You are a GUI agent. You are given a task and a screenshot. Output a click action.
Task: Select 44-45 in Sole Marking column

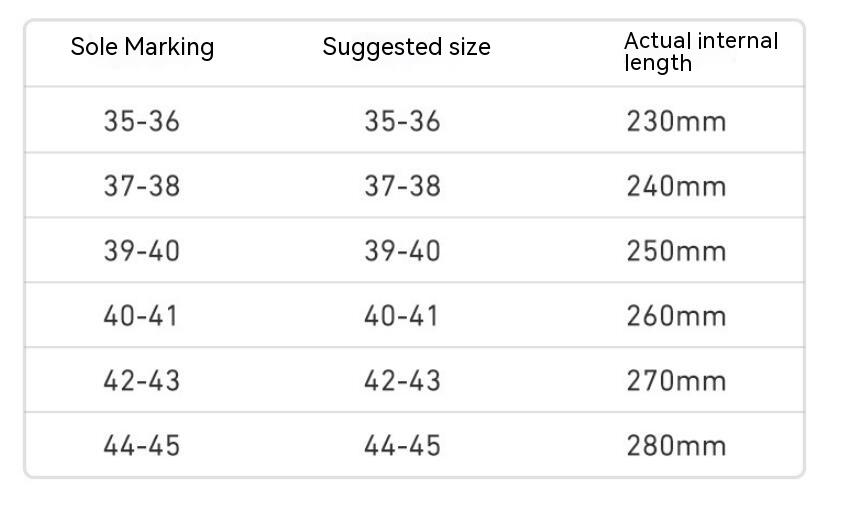[x=141, y=446]
